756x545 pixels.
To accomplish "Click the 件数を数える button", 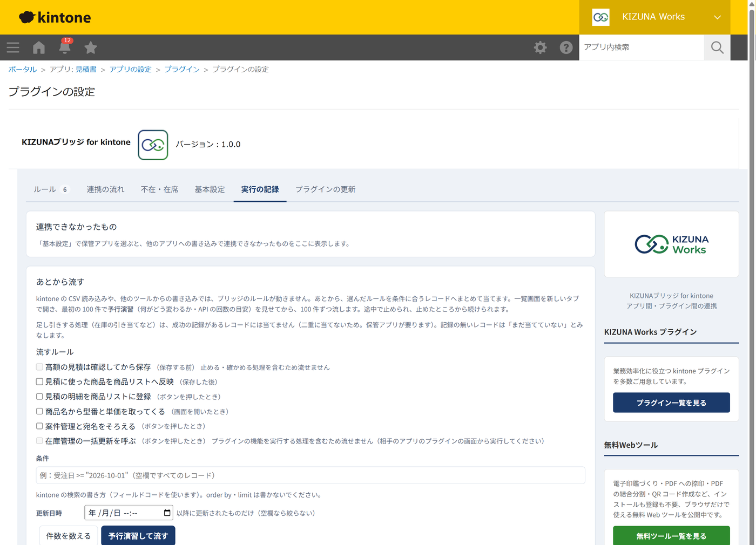I will click(69, 536).
